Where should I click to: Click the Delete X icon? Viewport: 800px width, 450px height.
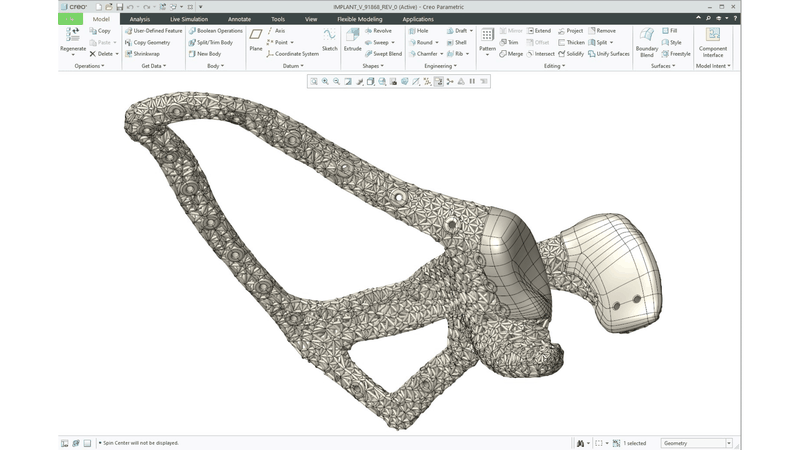coord(92,54)
